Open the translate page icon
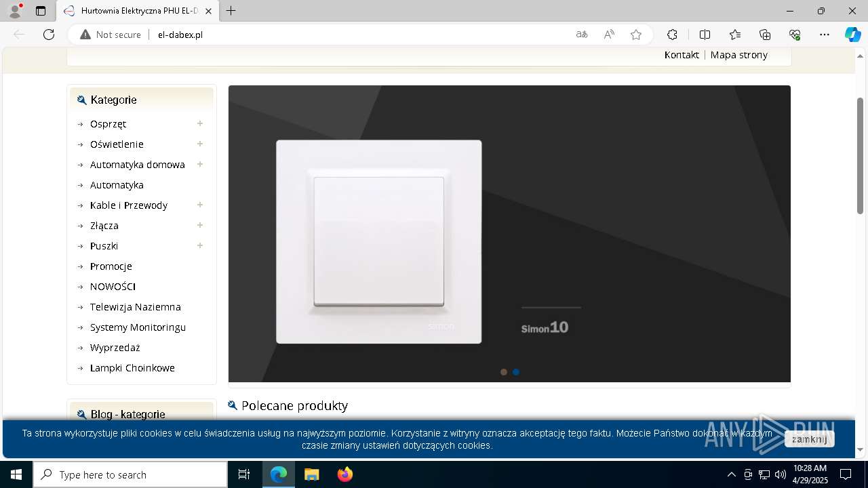868x488 pixels. [582, 35]
